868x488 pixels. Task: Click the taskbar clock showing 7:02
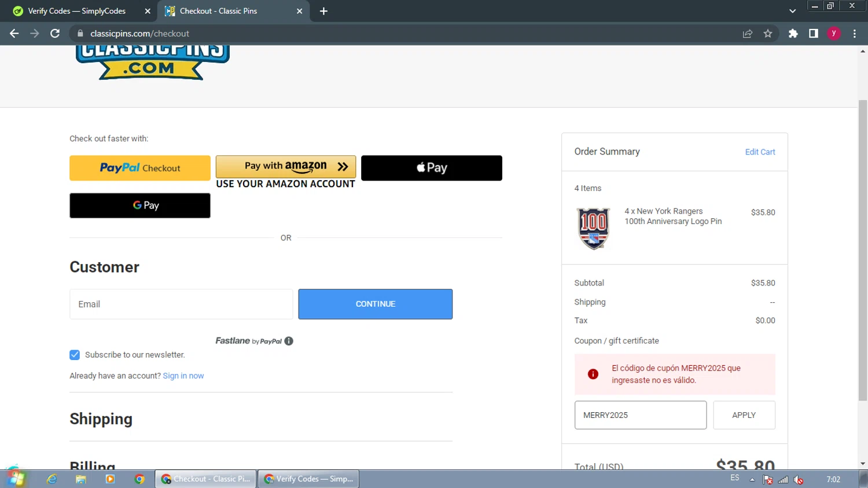(833, 479)
